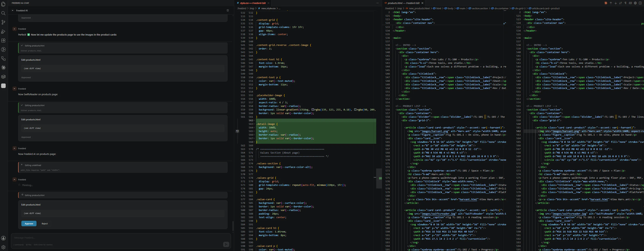Viewport: 644px width, 251px height.
Task: Switch to the products.html Freebird Edit tab
Action: point(403,3)
